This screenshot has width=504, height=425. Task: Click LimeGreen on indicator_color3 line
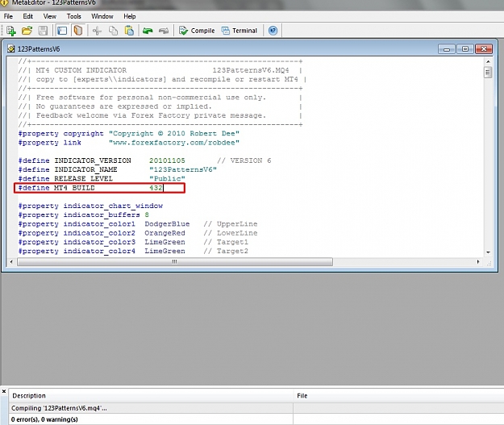pyautogui.click(x=165, y=242)
